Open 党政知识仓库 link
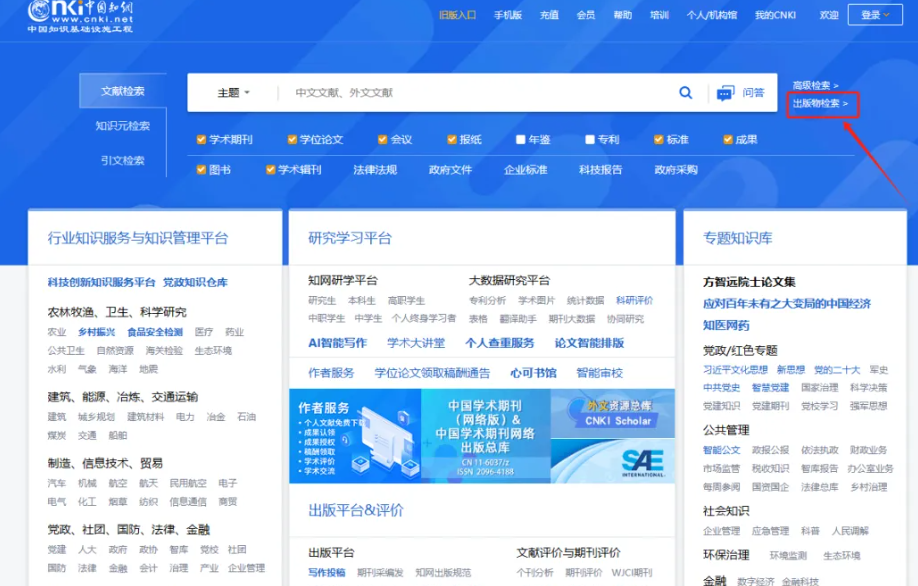918x586 pixels. click(x=195, y=282)
